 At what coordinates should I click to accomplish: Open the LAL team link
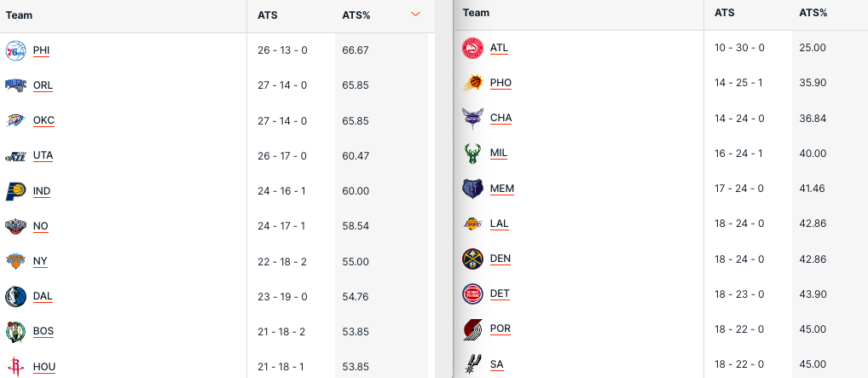(499, 224)
